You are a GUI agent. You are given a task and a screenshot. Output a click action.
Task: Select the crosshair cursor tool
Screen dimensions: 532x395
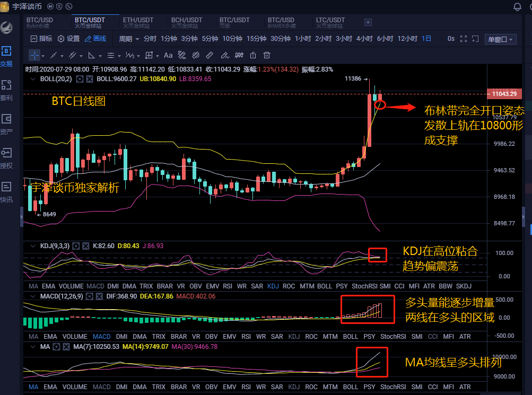point(35,55)
